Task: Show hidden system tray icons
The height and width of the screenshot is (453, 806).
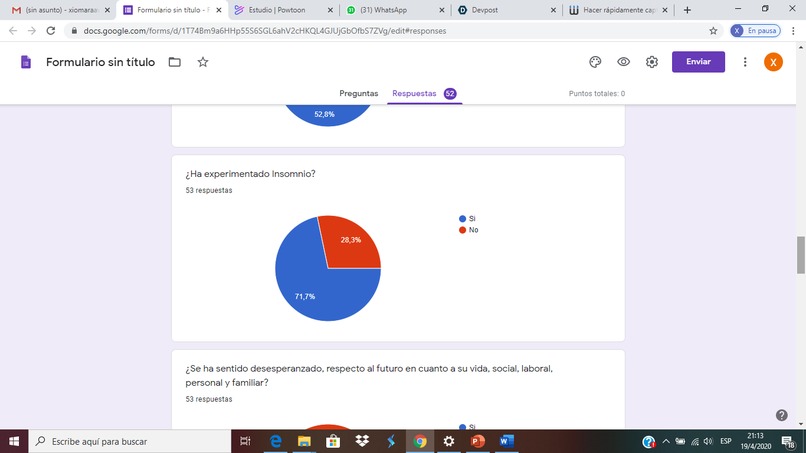Action: click(666, 441)
